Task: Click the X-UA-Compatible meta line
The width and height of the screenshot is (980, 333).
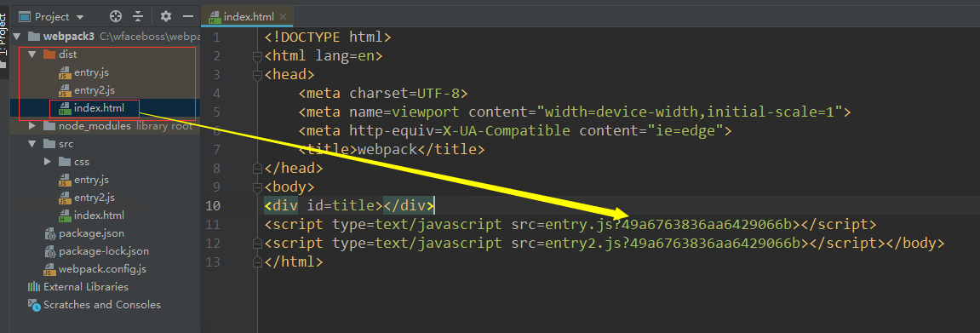Action: pyautogui.click(x=515, y=131)
